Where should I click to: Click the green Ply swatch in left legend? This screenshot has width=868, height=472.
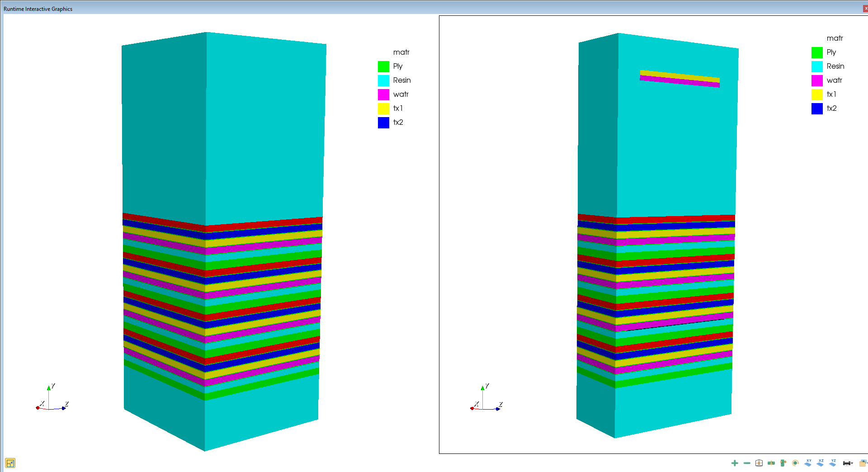tap(383, 66)
